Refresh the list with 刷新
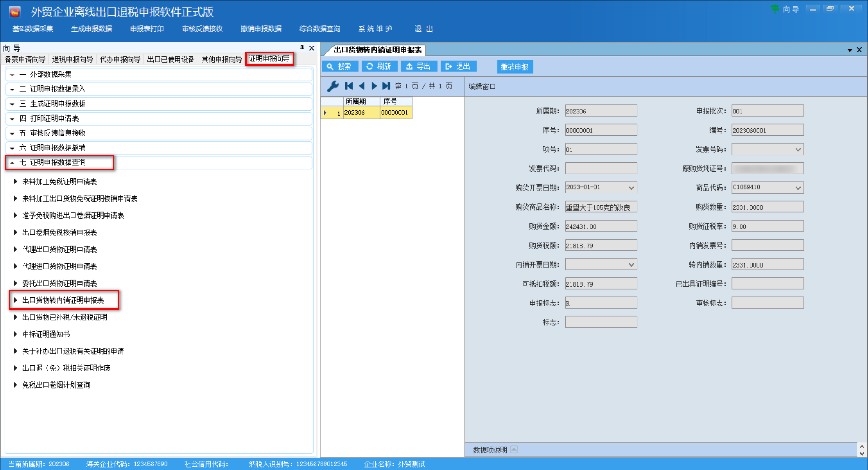The width and height of the screenshot is (868, 470). tap(379, 66)
